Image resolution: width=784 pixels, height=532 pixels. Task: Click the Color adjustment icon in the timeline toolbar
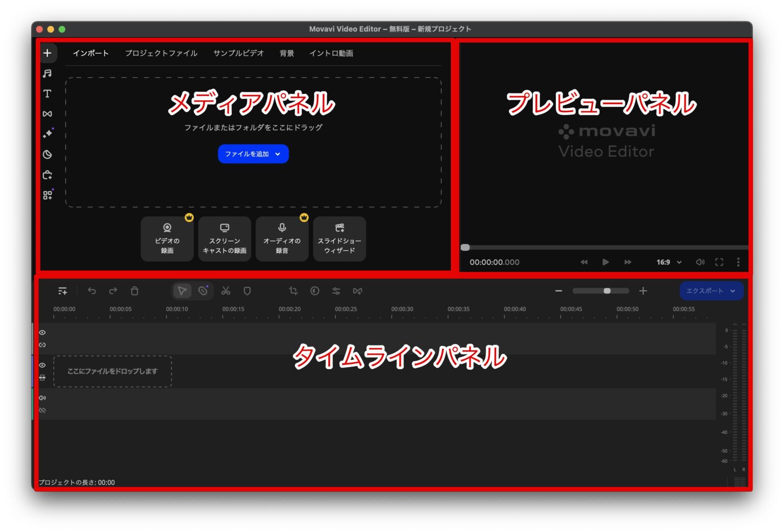(315, 291)
